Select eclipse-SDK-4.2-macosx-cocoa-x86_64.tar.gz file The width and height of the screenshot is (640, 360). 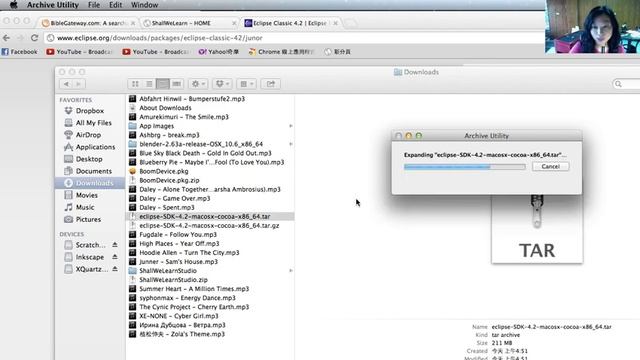click(x=210, y=225)
